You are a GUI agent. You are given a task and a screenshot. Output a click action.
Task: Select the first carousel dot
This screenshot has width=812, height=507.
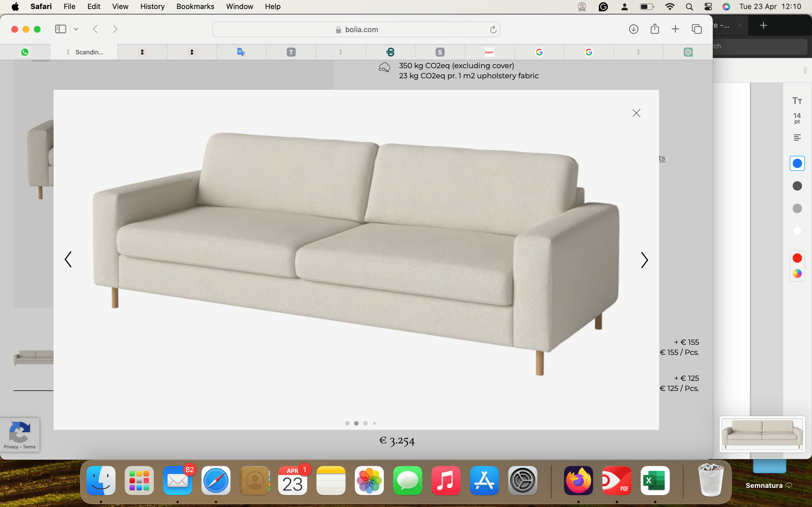click(x=347, y=423)
